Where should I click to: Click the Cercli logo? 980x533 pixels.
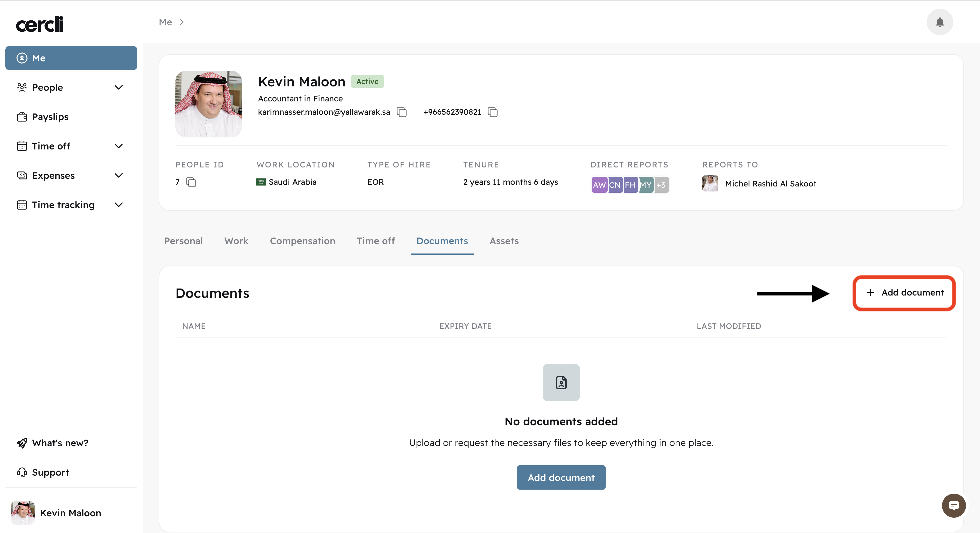pyautogui.click(x=40, y=24)
